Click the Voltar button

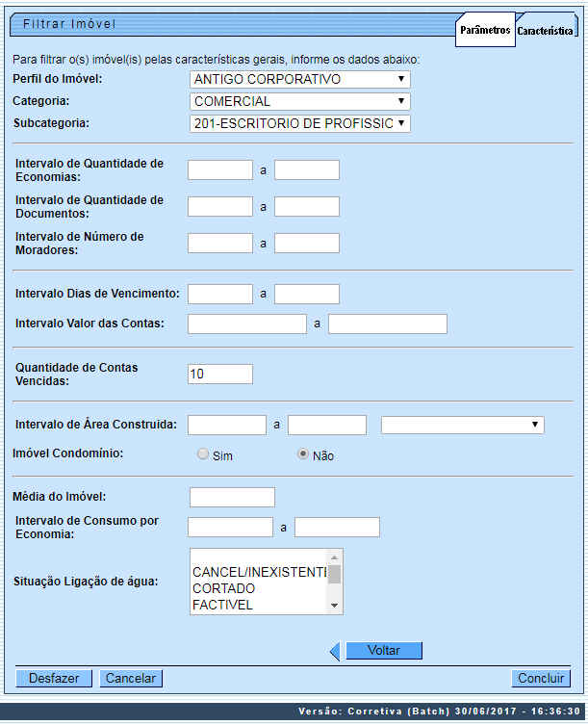click(383, 651)
